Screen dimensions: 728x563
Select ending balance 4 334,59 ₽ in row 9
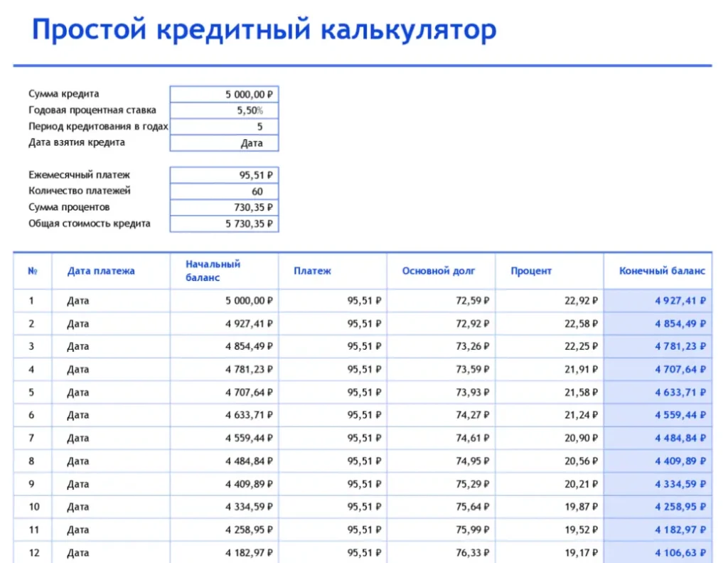click(658, 483)
